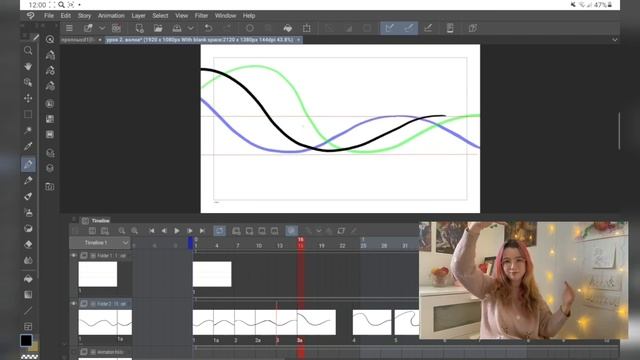The image size is (640, 360).
Task: Select the Move layer tool
Action: coord(28,98)
